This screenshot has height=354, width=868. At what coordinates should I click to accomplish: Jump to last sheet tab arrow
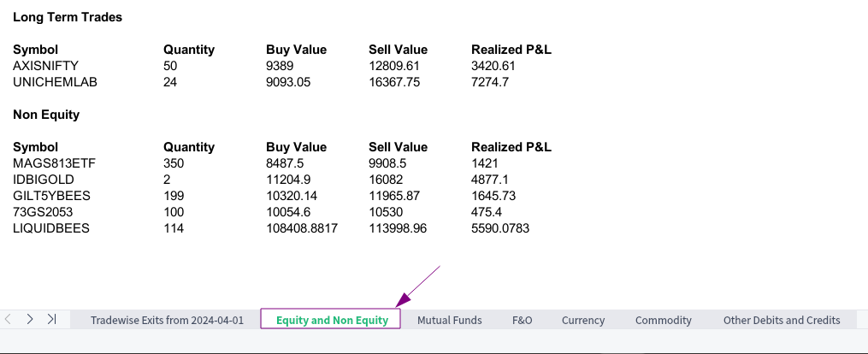click(51, 319)
